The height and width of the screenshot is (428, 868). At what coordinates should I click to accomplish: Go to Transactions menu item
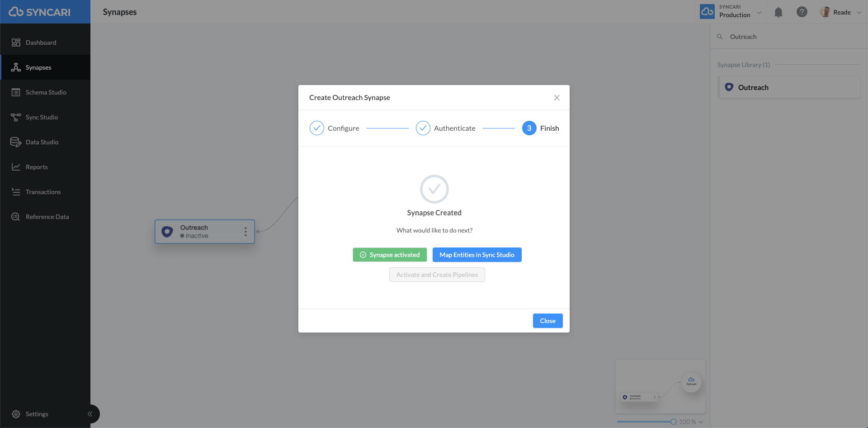45,192
